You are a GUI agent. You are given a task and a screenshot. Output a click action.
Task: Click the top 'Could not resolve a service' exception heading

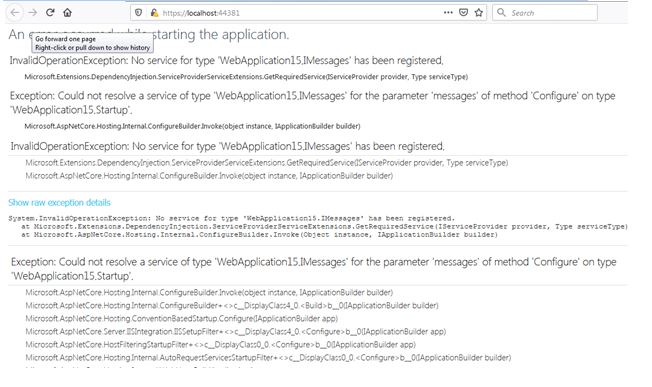(313, 103)
